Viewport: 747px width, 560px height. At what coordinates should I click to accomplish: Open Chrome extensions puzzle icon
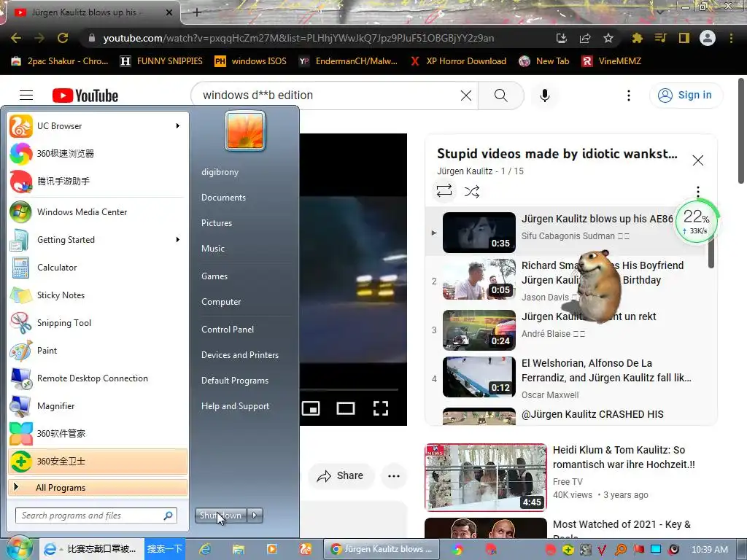(637, 38)
